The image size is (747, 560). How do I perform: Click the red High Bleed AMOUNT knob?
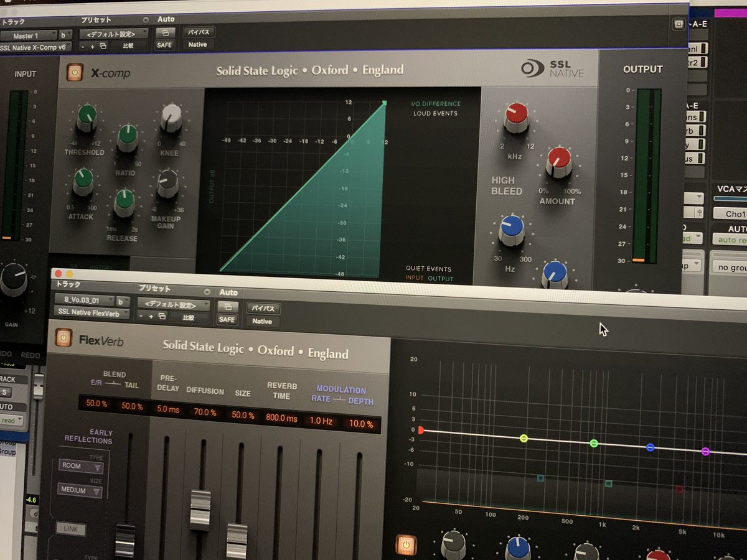(x=558, y=162)
